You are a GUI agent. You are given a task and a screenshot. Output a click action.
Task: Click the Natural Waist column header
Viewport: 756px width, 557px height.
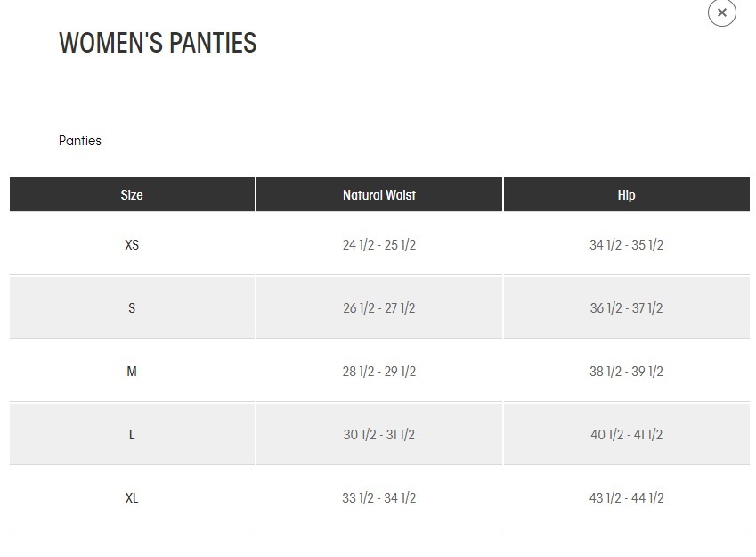tap(379, 195)
